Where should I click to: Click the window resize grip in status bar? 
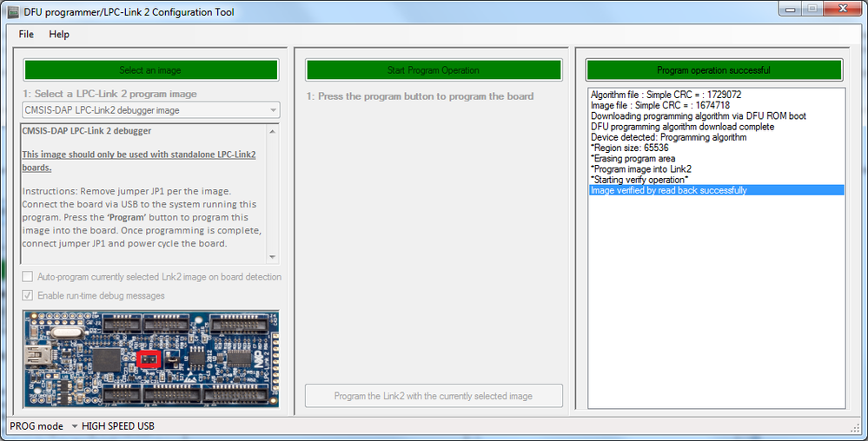[855, 428]
